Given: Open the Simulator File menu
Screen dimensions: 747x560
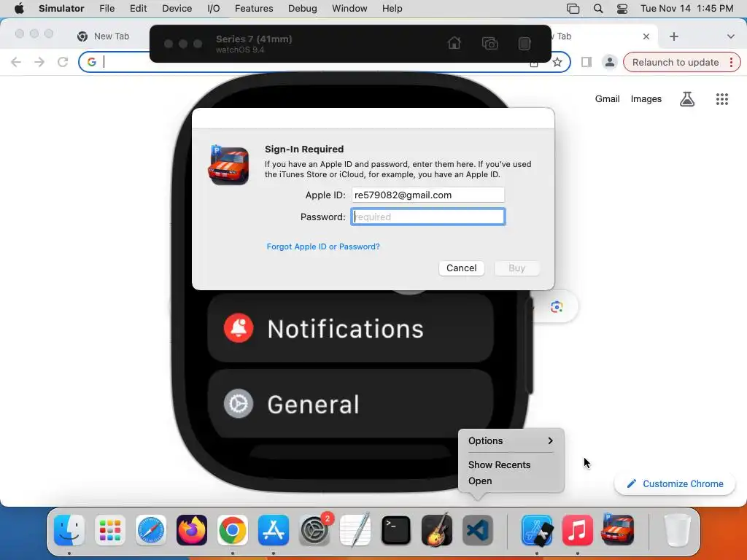Looking at the screenshot, I should (107, 9).
